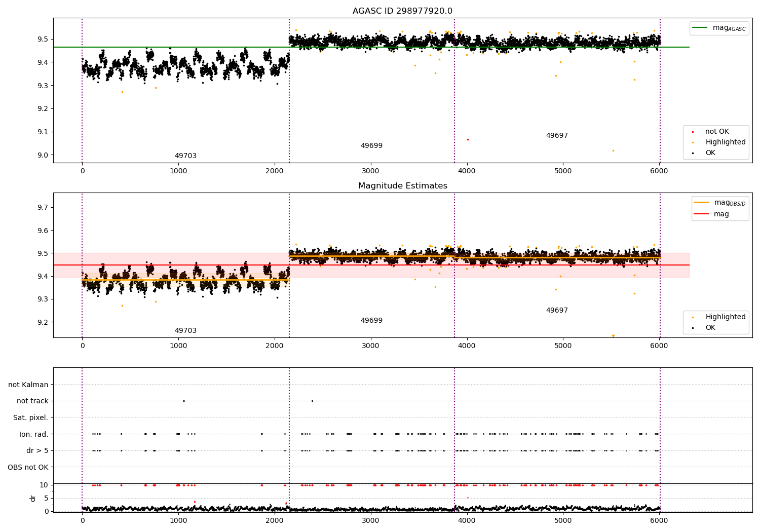Click the orange triangle marker at bottom of Magnitude Estimates plot
This screenshot has height=532, width=760.
point(613,336)
